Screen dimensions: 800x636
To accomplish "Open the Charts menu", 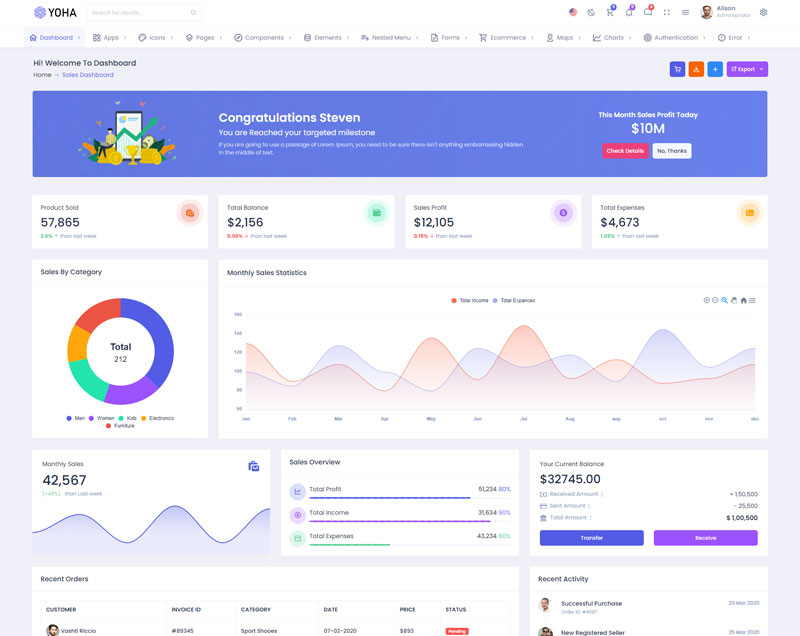I will point(612,37).
